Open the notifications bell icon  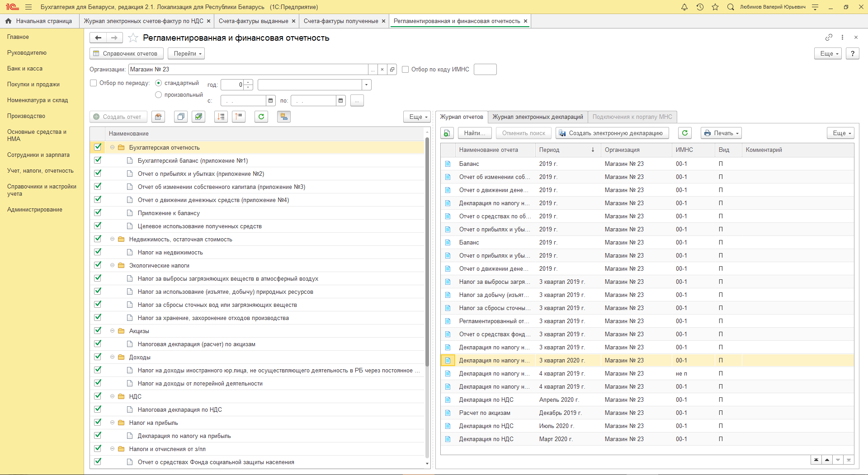click(x=684, y=7)
